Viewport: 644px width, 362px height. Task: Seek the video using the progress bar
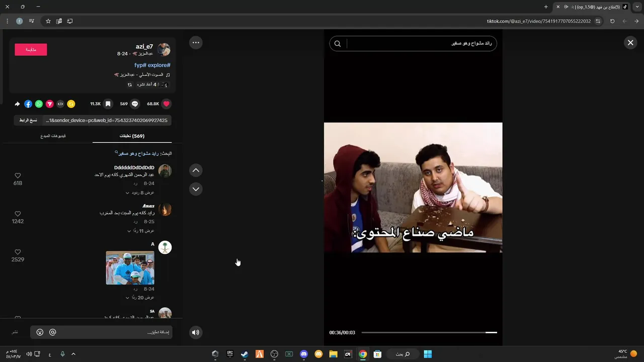429,332
